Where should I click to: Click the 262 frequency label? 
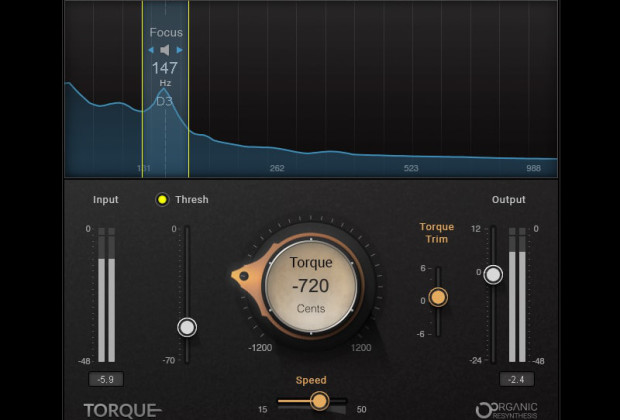click(x=277, y=168)
